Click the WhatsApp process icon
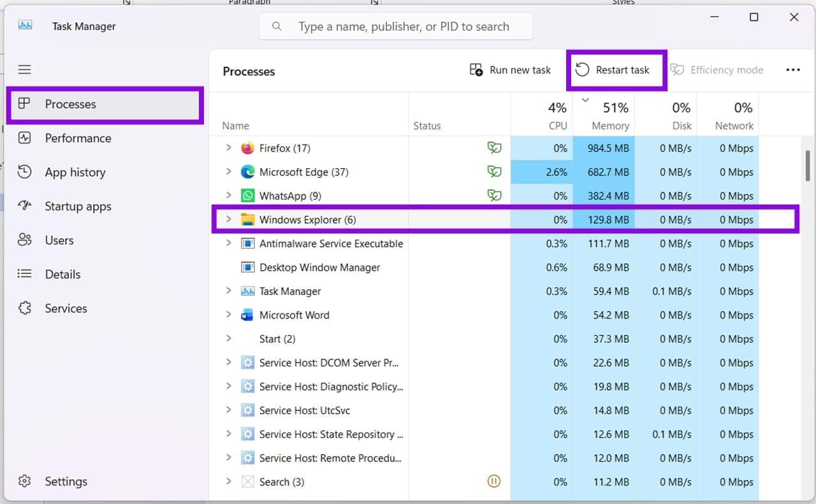The height and width of the screenshot is (504, 816). coord(247,196)
